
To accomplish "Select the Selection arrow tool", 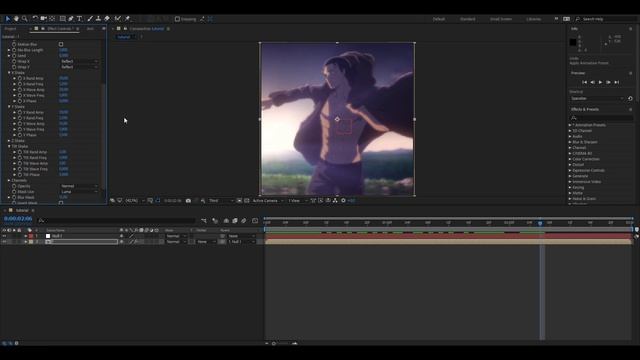I will (7, 19).
